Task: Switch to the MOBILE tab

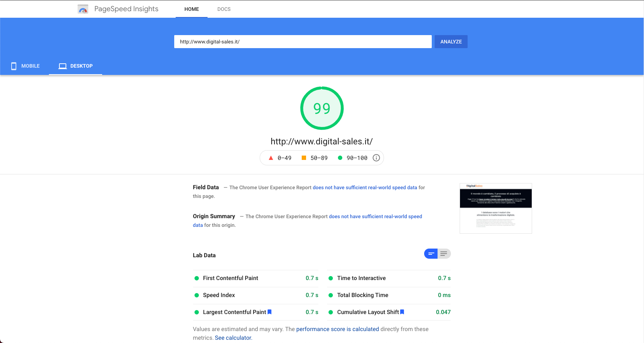Action: [x=25, y=66]
